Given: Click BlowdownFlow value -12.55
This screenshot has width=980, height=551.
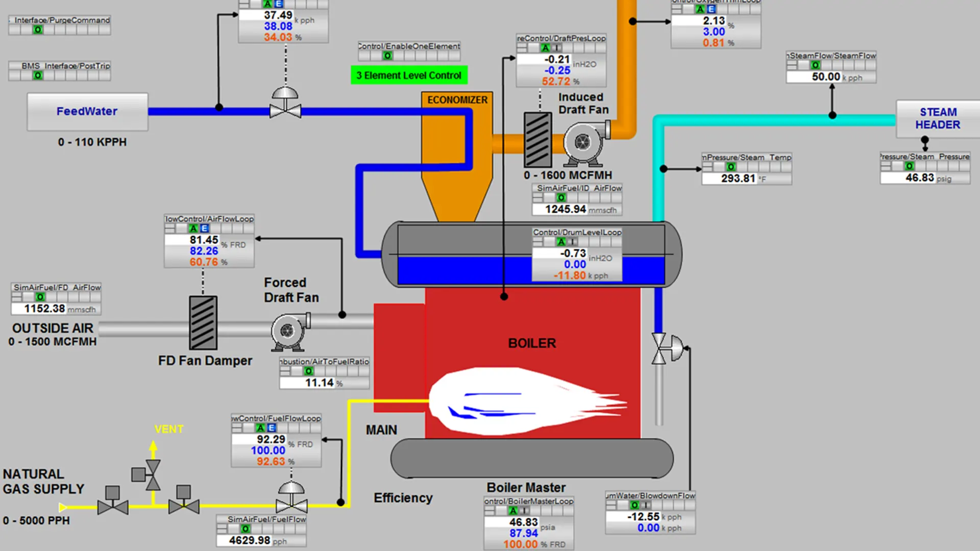Looking at the screenshot, I should coord(644,517).
